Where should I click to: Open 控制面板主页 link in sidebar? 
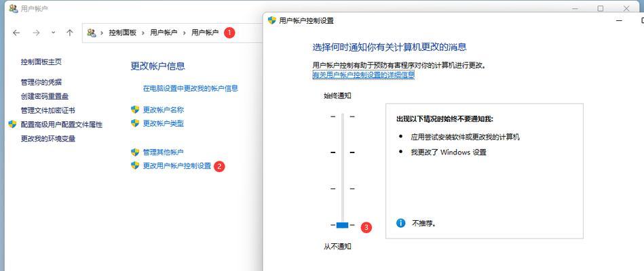point(41,62)
